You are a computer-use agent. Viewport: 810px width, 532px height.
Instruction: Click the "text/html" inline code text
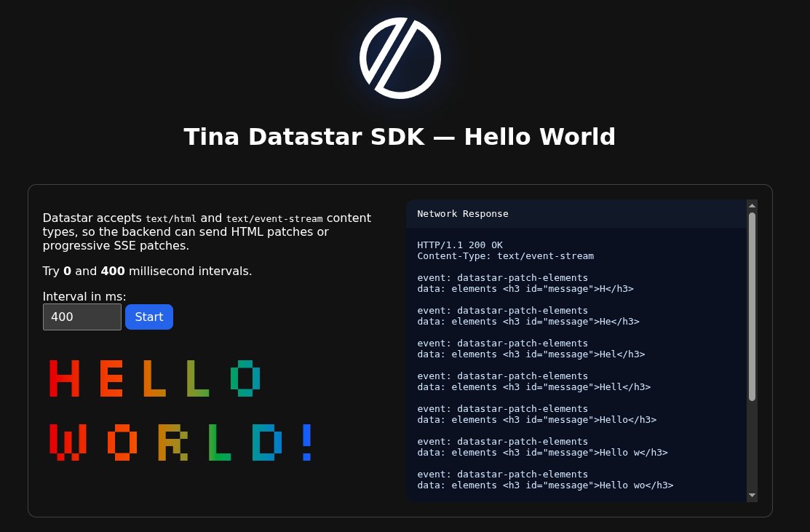[x=171, y=219]
